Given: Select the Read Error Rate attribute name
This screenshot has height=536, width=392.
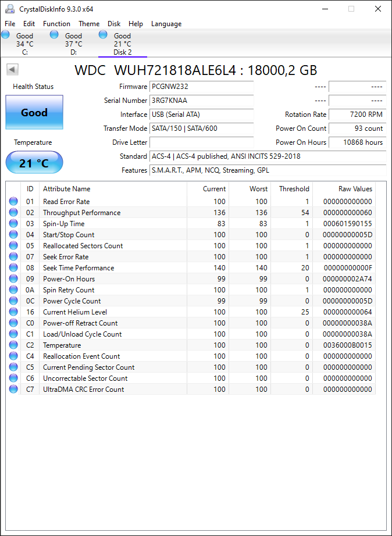Looking at the screenshot, I should (x=66, y=201).
